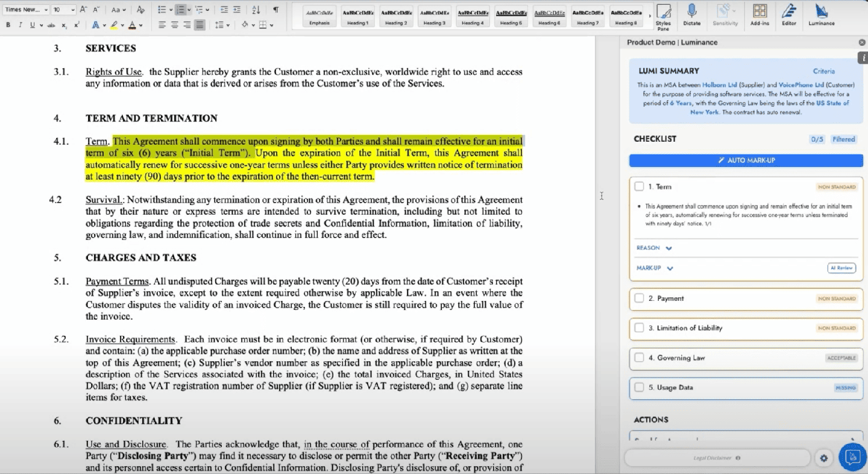This screenshot has width=868, height=474.
Task: Check the '1. Term' checklist box
Action: 639,187
